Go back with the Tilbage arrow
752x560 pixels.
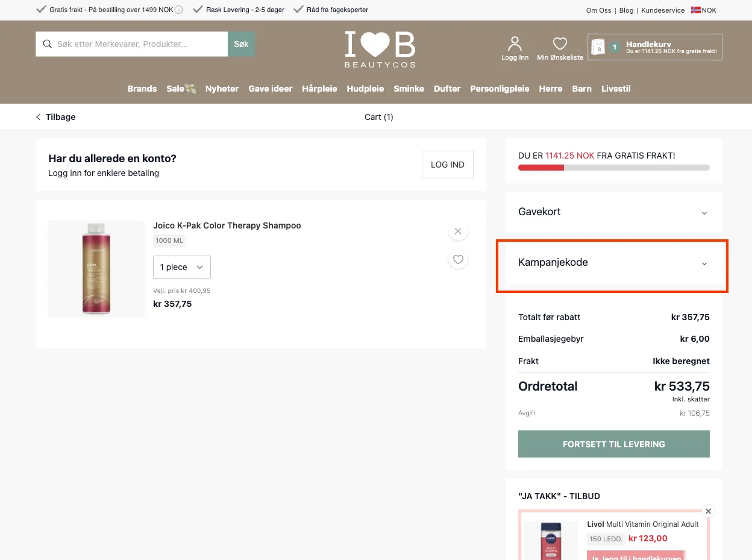point(55,117)
